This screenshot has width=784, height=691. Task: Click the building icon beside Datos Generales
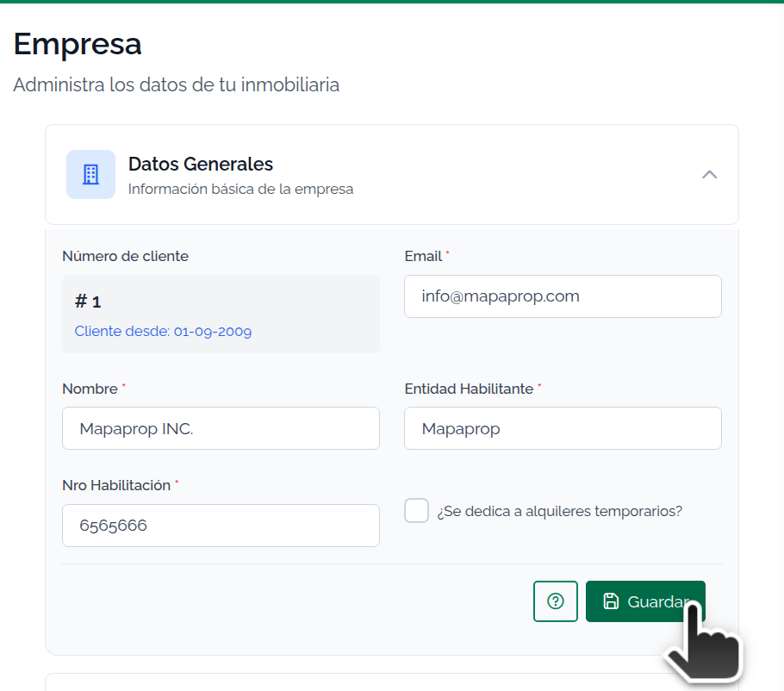tap(90, 175)
